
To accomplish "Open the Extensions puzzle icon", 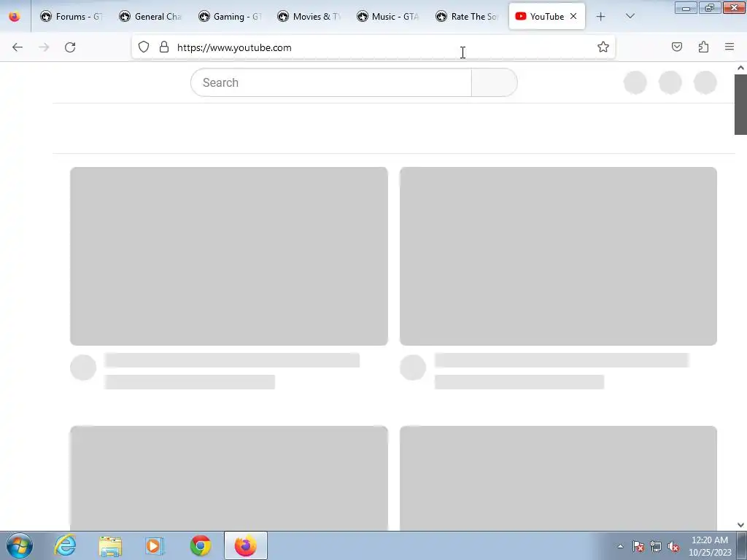I will coord(703,47).
